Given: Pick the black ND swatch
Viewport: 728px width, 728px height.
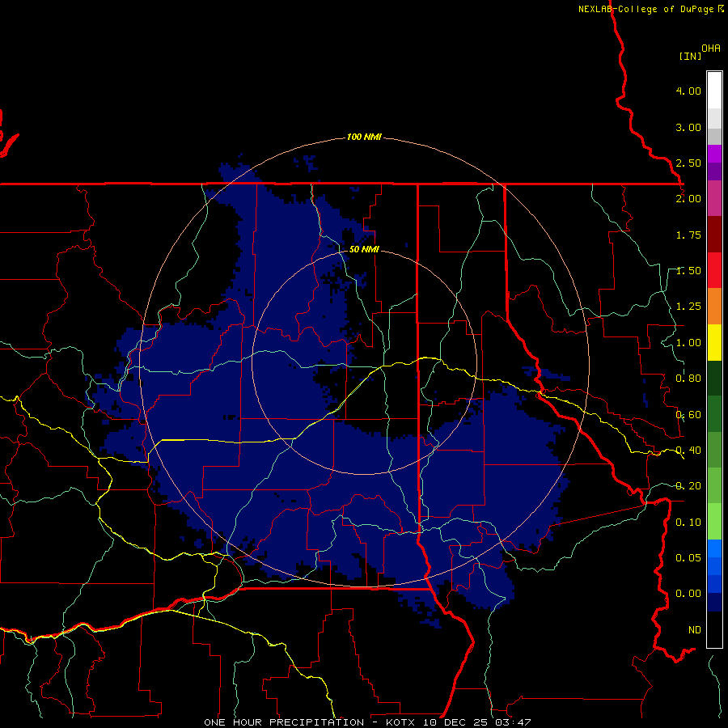Looking at the screenshot, I should click(x=714, y=629).
